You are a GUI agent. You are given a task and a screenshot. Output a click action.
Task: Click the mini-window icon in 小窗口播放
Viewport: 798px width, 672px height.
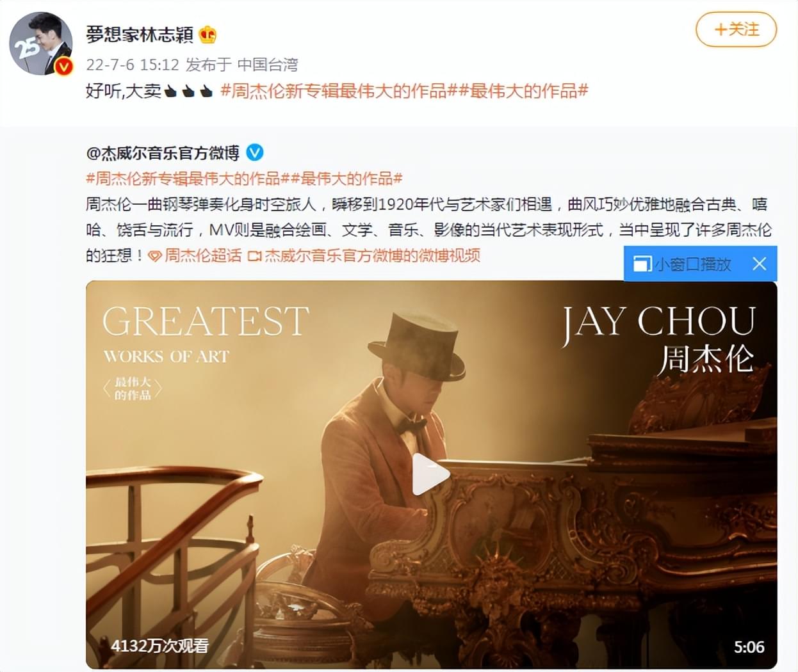click(x=641, y=264)
